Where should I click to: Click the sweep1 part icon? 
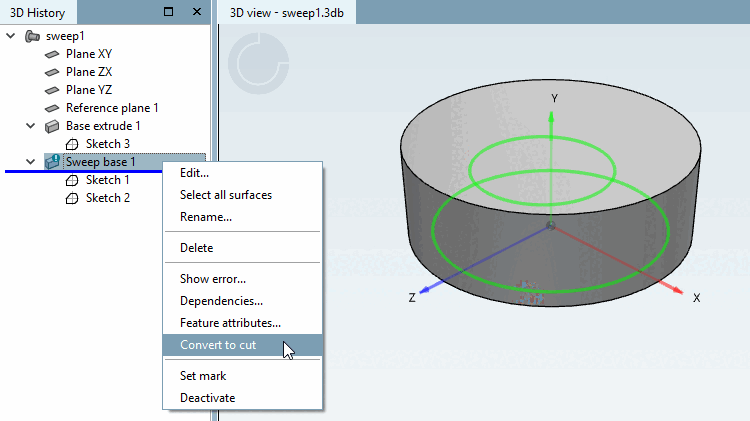coord(32,36)
